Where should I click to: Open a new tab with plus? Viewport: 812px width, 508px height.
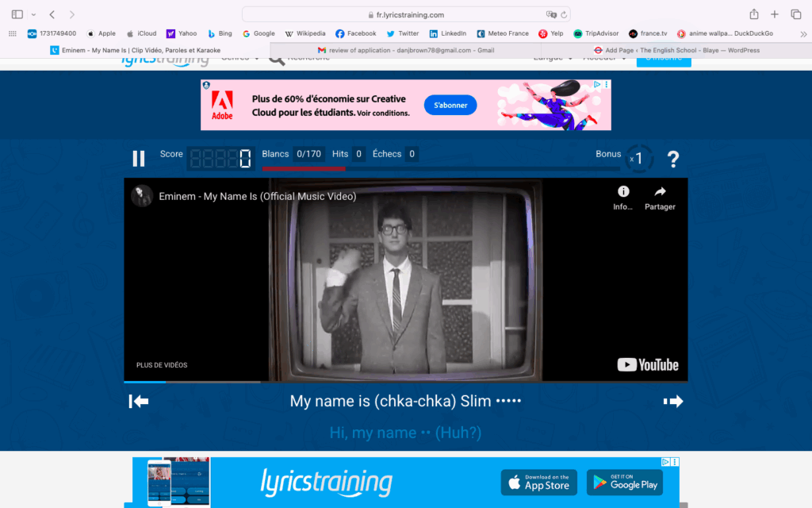pyautogui.click(x=774, y=14)
